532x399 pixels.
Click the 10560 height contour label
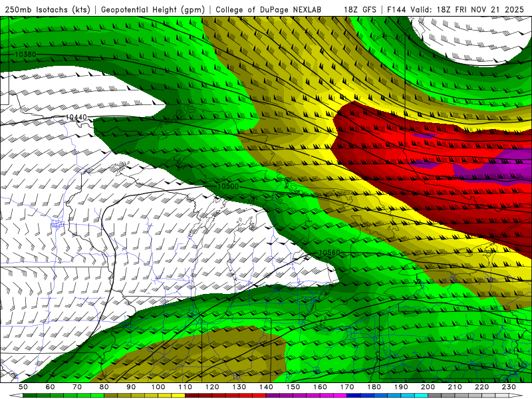pos(329,253)
